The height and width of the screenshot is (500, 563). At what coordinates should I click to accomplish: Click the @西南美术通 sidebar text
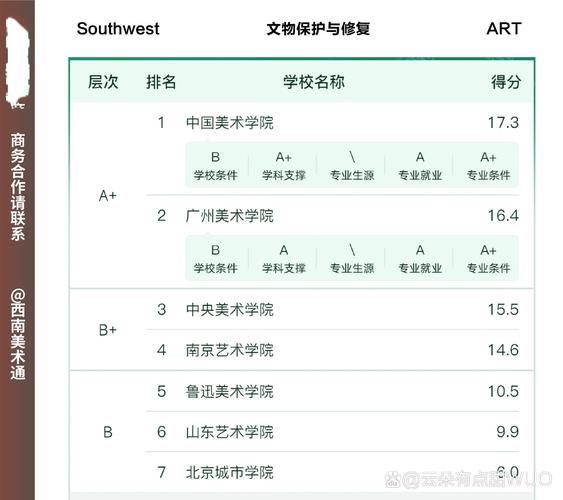click(x=18, y=334)
